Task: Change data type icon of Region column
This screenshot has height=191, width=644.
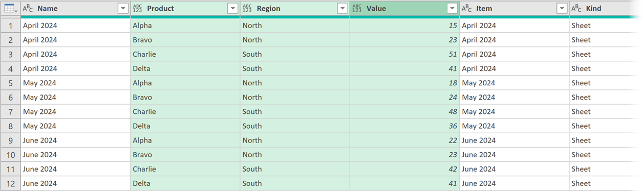Action: coord(247,8)
